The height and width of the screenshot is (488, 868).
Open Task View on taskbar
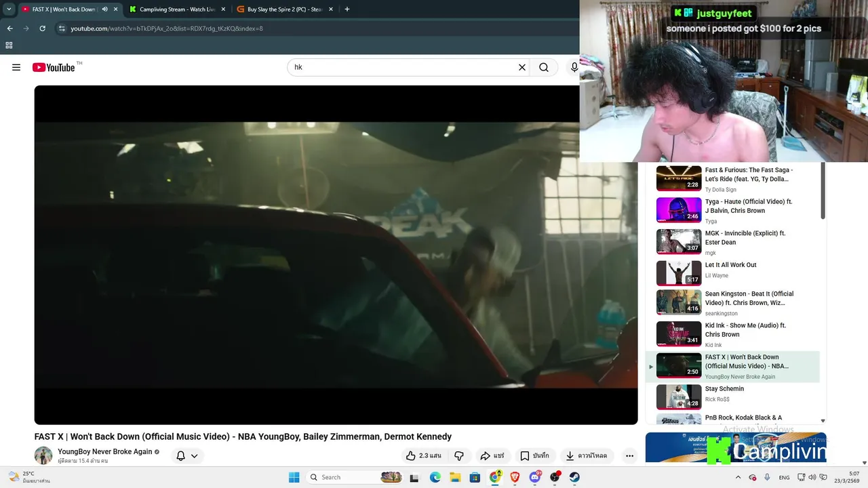coord(414,477)
